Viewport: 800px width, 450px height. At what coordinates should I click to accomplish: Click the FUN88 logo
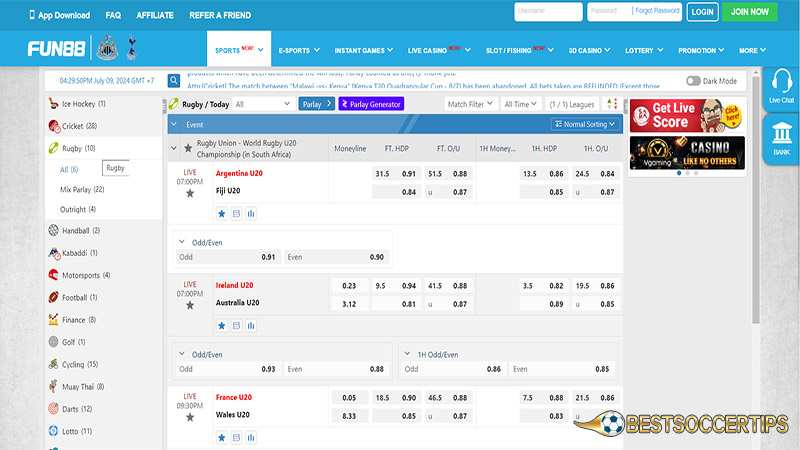tap(56, 49)
